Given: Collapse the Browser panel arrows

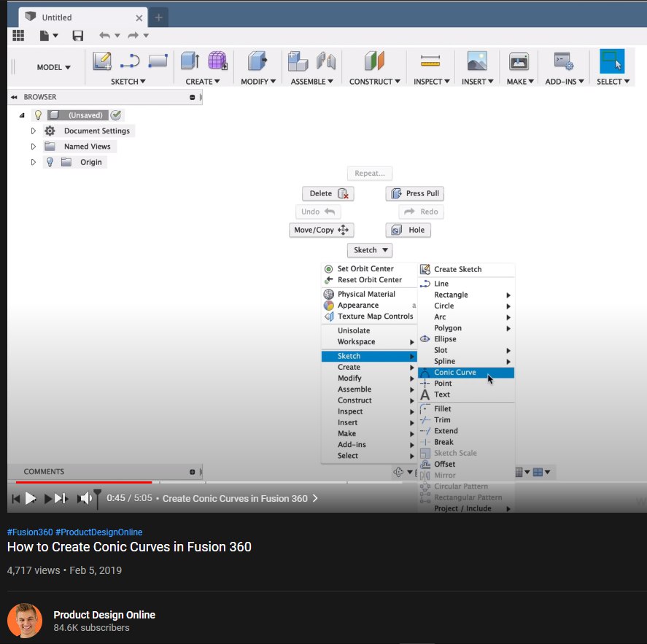Looking at the screenshot, I should (x=14, y=97).
